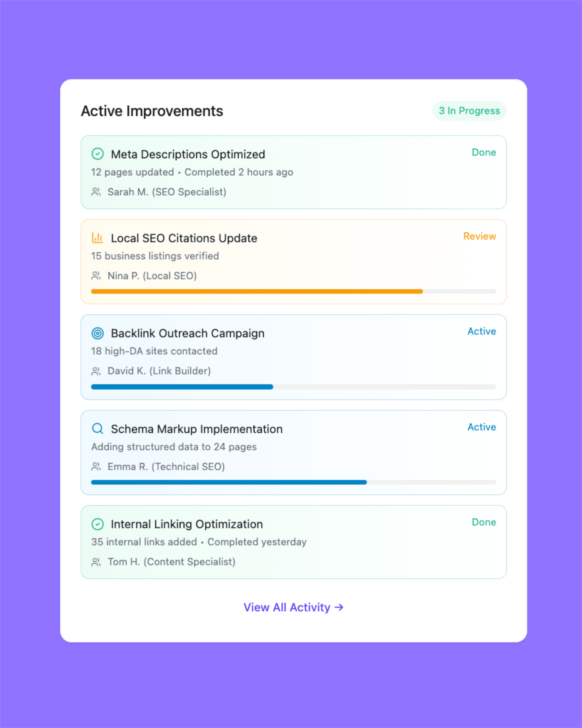
Task: Click the person icon beside David K.
Action: click(x=96, y=371)
